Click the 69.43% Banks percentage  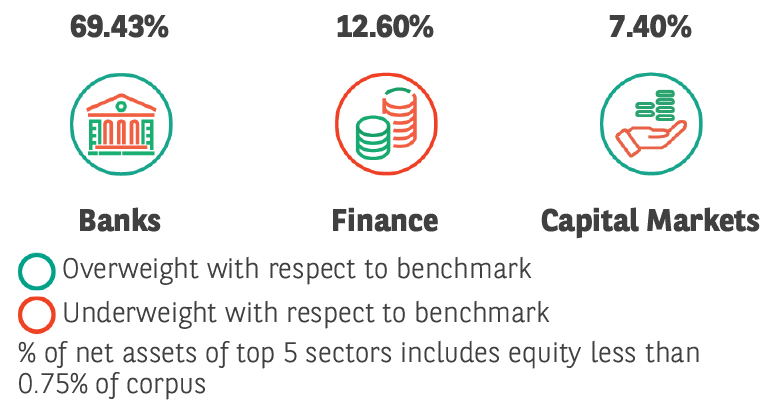coord(120,27)
